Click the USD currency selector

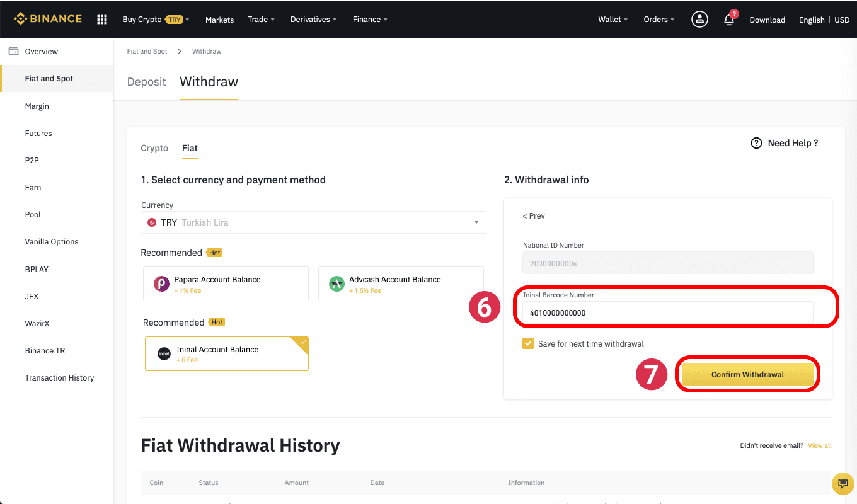[842, 20]
